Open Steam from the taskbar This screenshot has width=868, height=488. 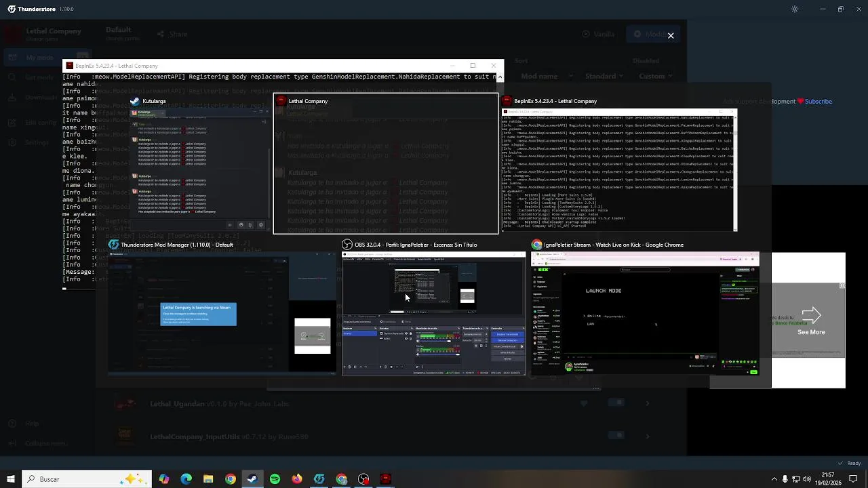tap(252, 479)
